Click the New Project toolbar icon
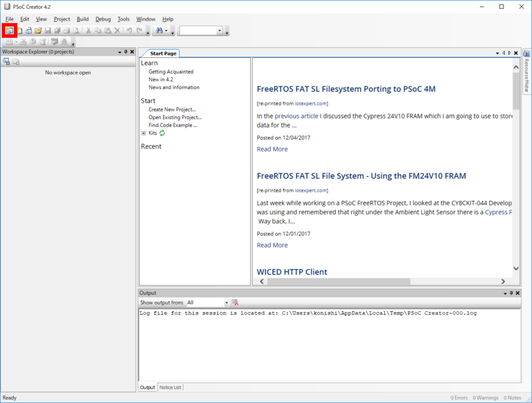Screen dimensions: 532x403 tap(9, 31)
